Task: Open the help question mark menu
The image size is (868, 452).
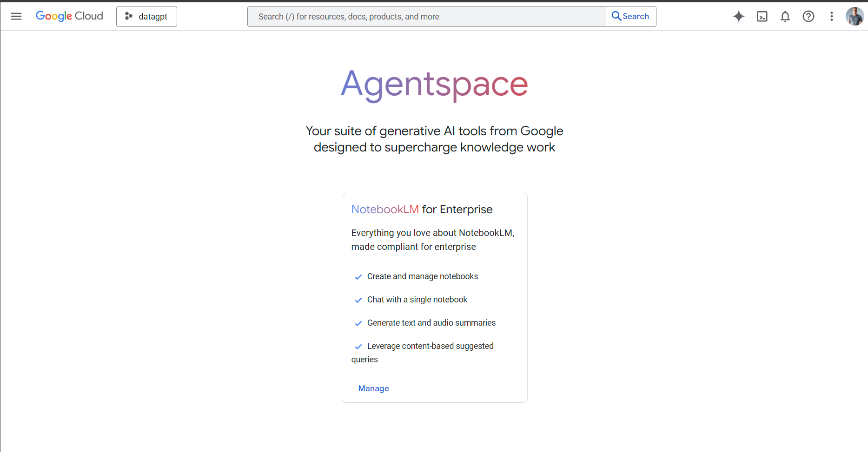Action: point(808,16)
